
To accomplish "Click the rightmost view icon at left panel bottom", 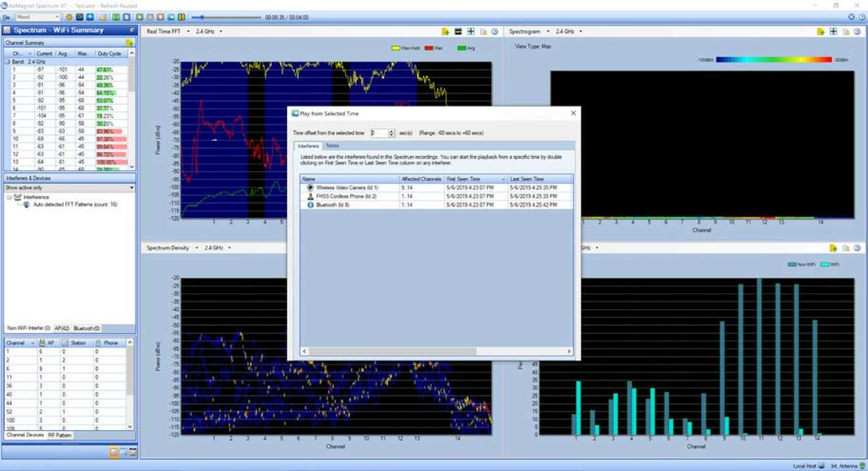I will coord(133,452).
